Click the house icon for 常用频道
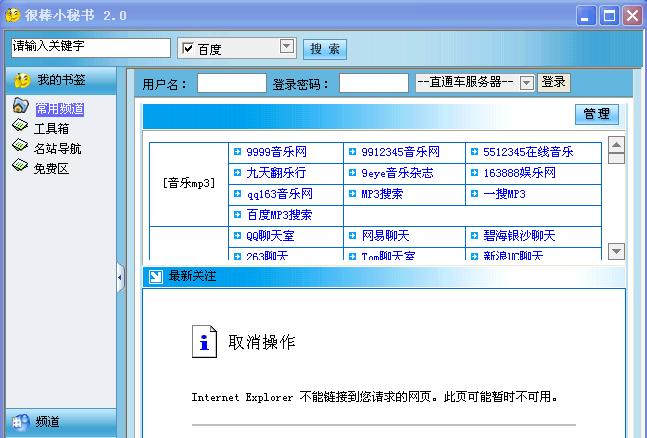The width and height of the screenshot is (647, 438). [21, 106]
